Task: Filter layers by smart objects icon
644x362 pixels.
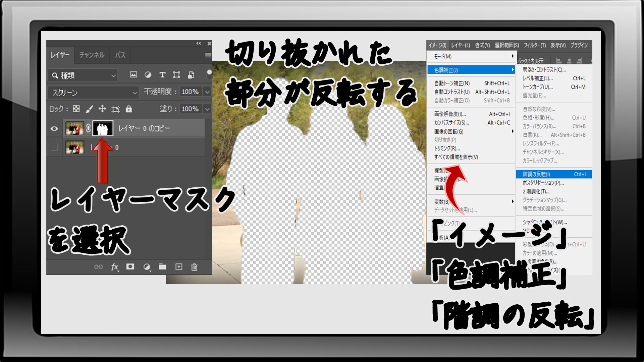Action: pyautogui.click(x=191, y=75)
